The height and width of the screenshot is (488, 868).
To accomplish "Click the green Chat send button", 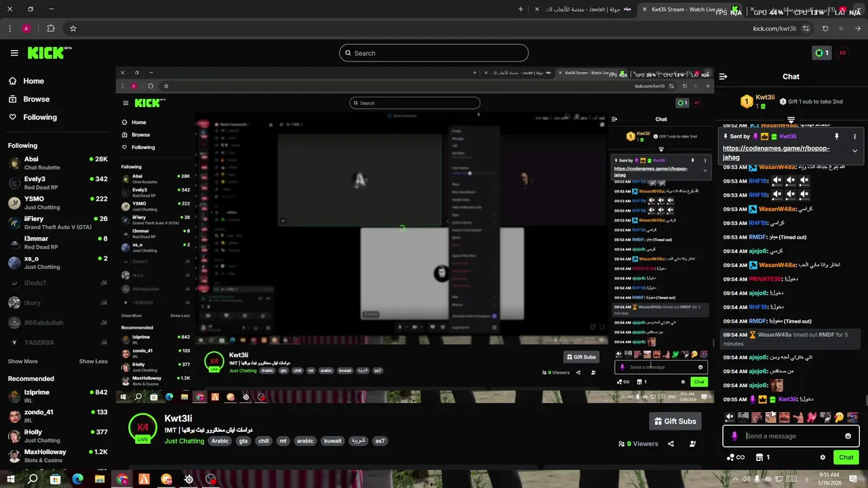I will point(846,457).
